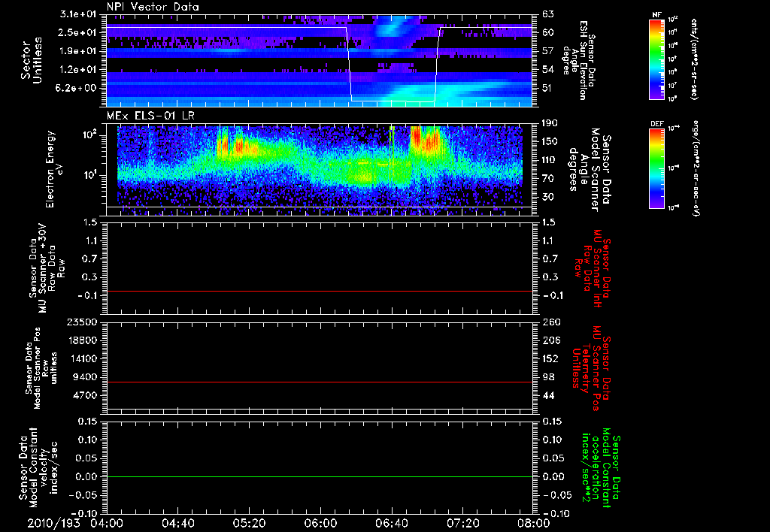Click the '1.9e+01' sector tick label
This screenshot has width=770, height=532.
click(78, 51)
